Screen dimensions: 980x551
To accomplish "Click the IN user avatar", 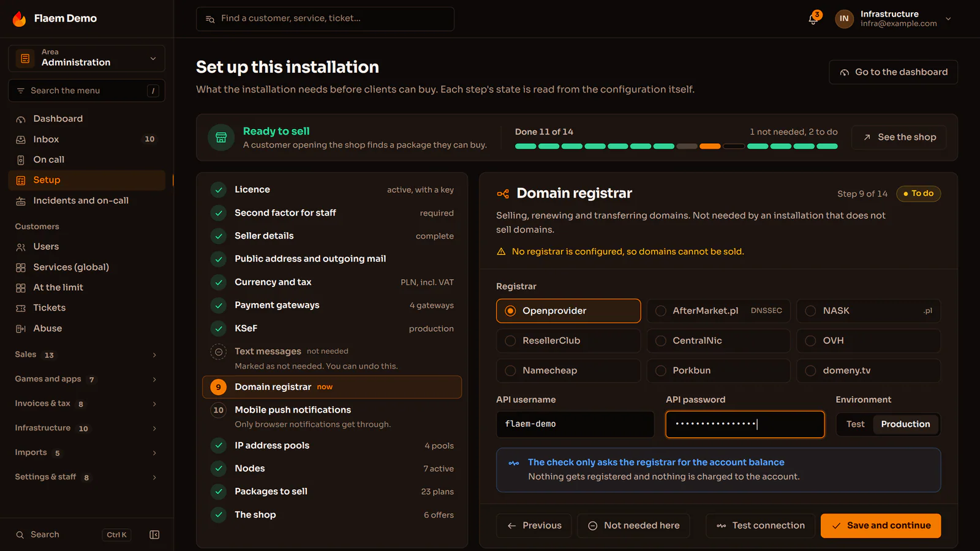I will pyautogui.click(x=844, y=19).
